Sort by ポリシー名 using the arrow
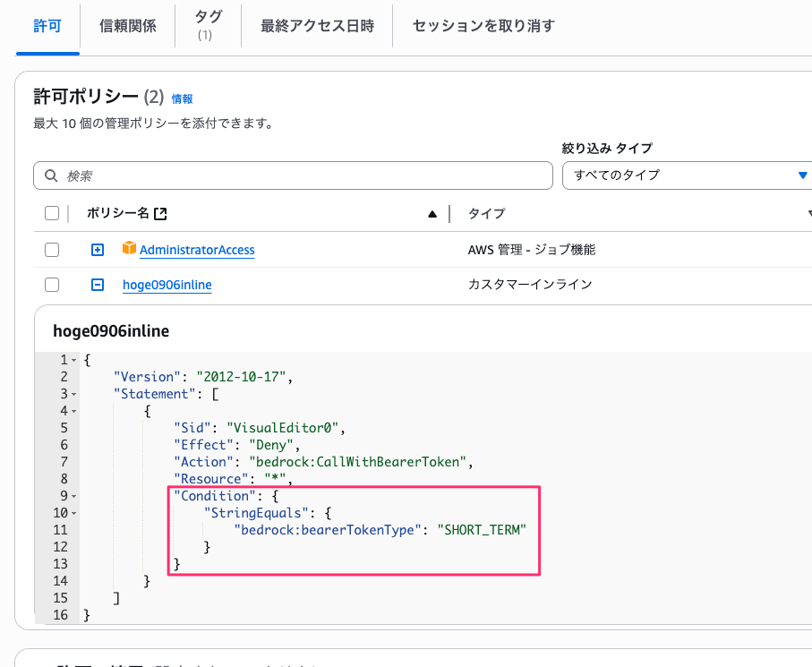The width and height of the screenshot is (812, 667). [x=432, y=214]
